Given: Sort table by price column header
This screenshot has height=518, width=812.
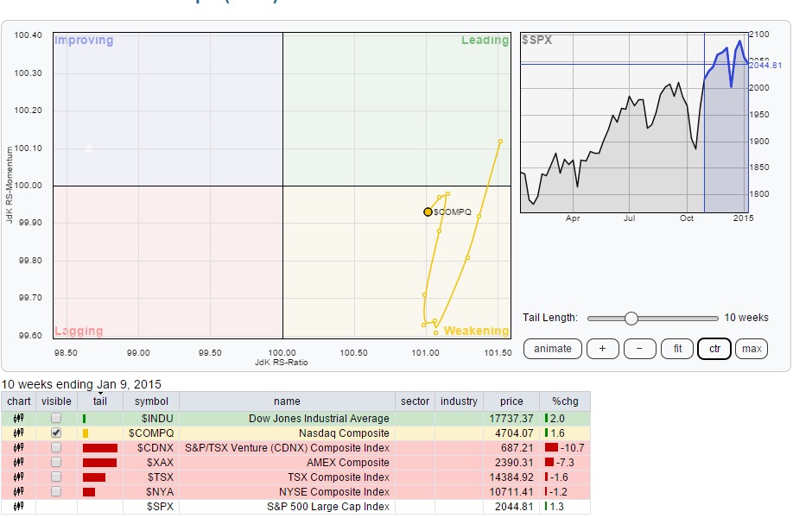Looking at the screenshot, I should pos(511,401).
